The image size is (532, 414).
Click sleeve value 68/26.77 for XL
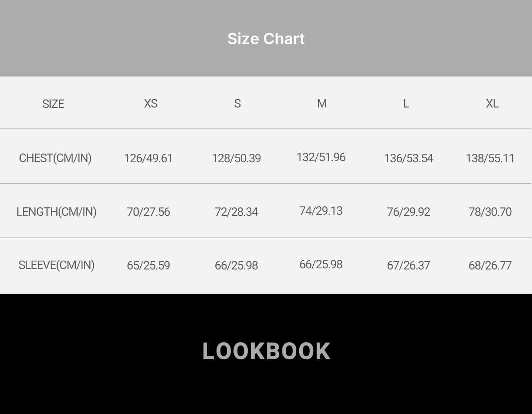pos(490,265)
